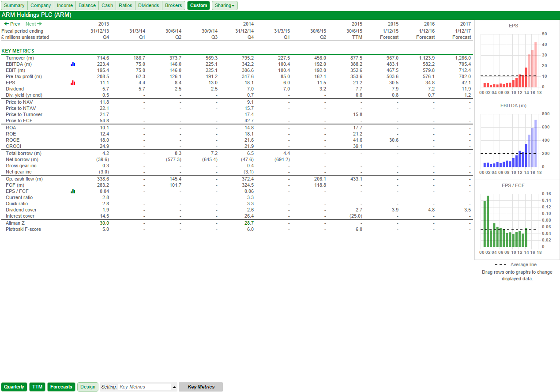
Task: Click the Interest cover row label
Action: (20, 216)
